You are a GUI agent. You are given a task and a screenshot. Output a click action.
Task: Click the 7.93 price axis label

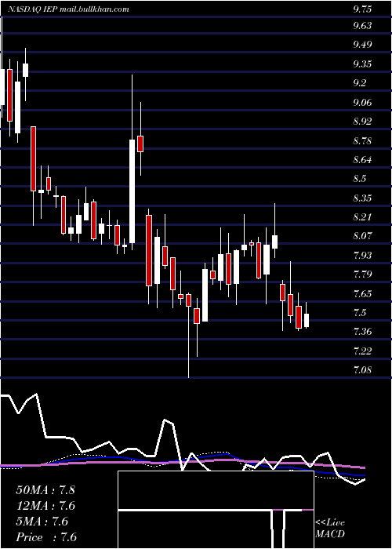click(x=362, y=255)
